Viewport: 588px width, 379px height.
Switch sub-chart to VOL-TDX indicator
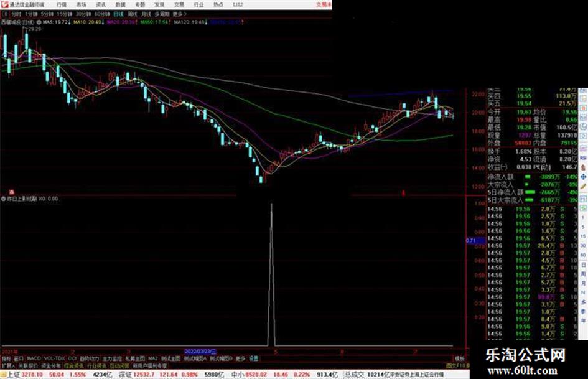point(54,358)
